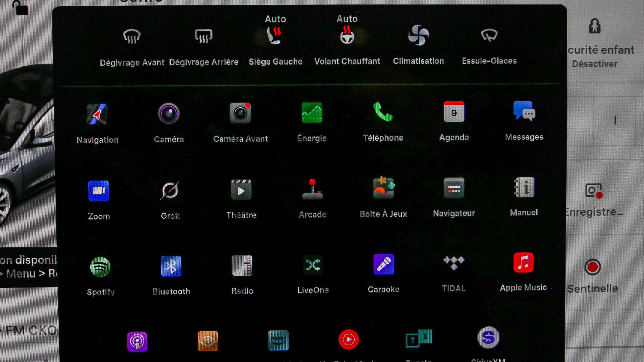Screen dimensions: 644x362
Task: Open the Manuel owner's guide
Action: (x=524, y=187)
